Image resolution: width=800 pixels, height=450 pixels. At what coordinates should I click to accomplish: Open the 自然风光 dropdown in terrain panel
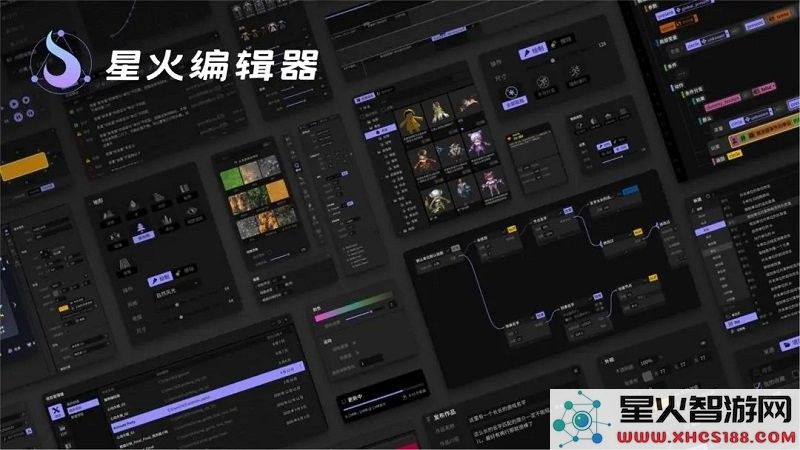pyautogui.click(x=176, y=289)
